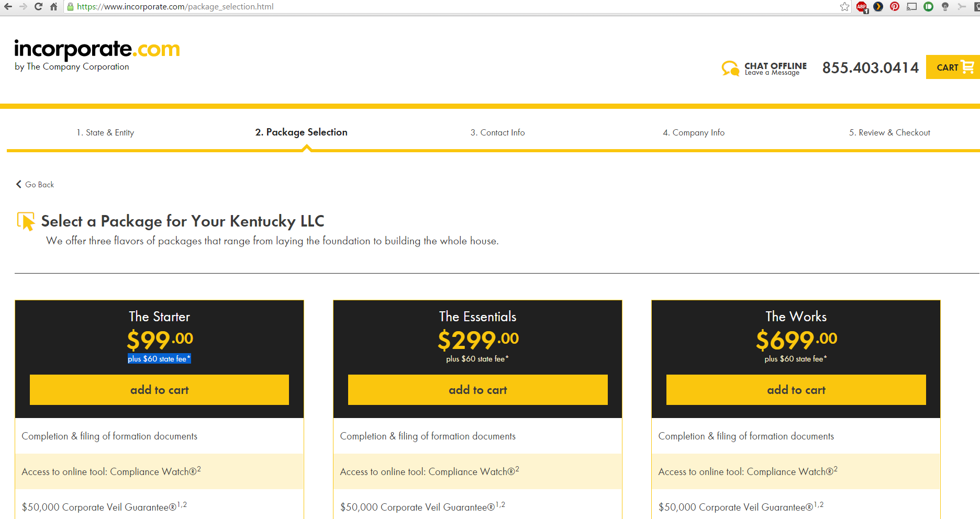Open the Plex extension icon
The width and height of the screenshot is (980, 519).
(878, 7)
